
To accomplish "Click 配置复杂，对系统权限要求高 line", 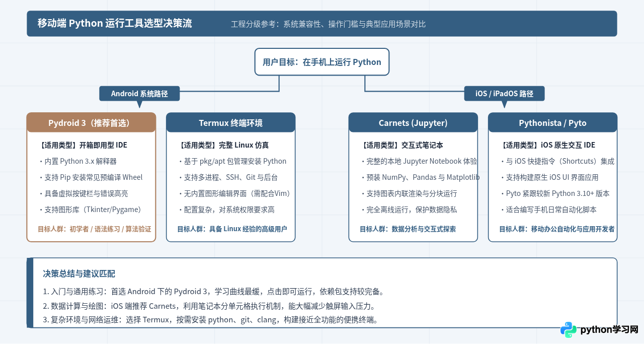I will (x=226, y=210).
